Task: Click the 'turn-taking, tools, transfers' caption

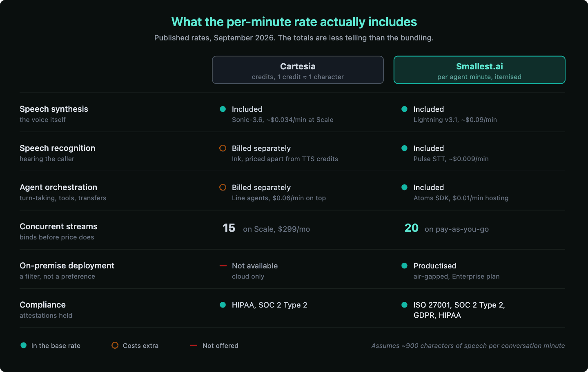Action: coord(63,198)
